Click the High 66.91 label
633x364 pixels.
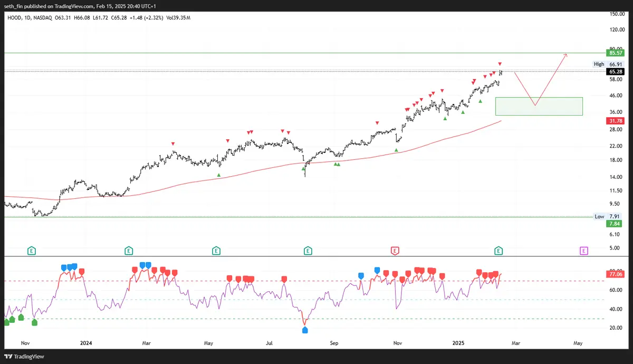click(x=608, y=64)
